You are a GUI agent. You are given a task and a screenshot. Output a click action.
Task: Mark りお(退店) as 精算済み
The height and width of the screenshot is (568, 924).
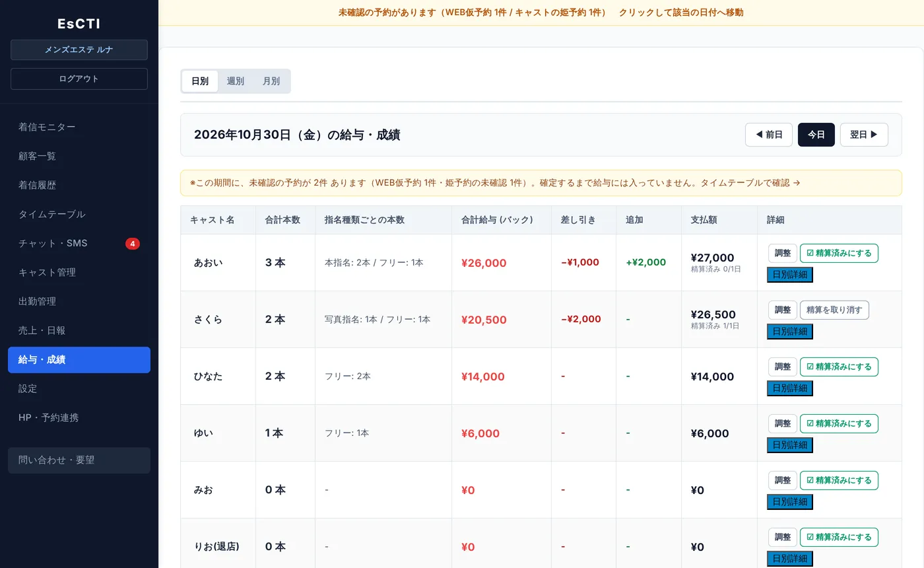(839, 537)
